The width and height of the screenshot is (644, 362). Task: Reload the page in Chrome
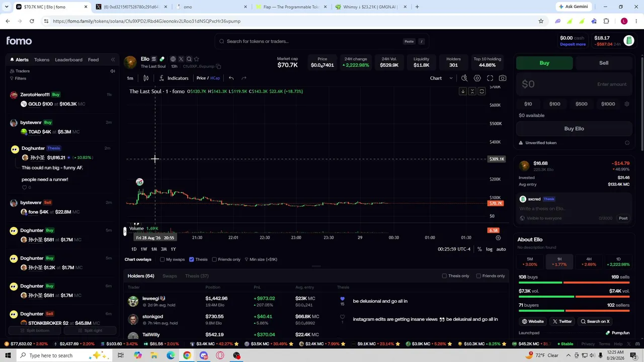tap(32, 21)
